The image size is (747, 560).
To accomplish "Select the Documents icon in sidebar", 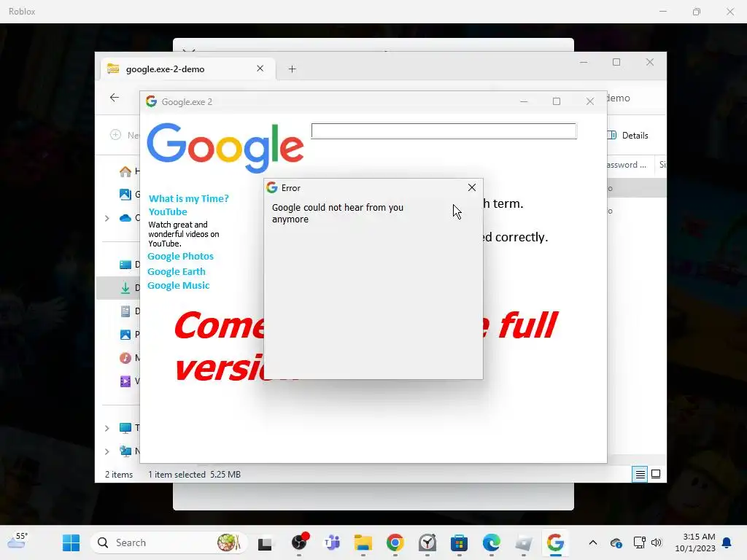I will click(125, 311).
